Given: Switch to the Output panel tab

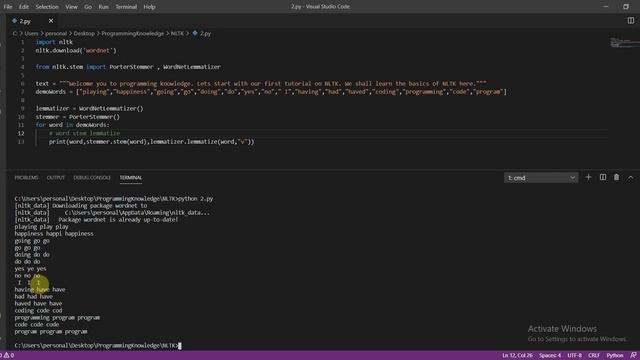Looking at the screenshot, I should tap(56, 178).
